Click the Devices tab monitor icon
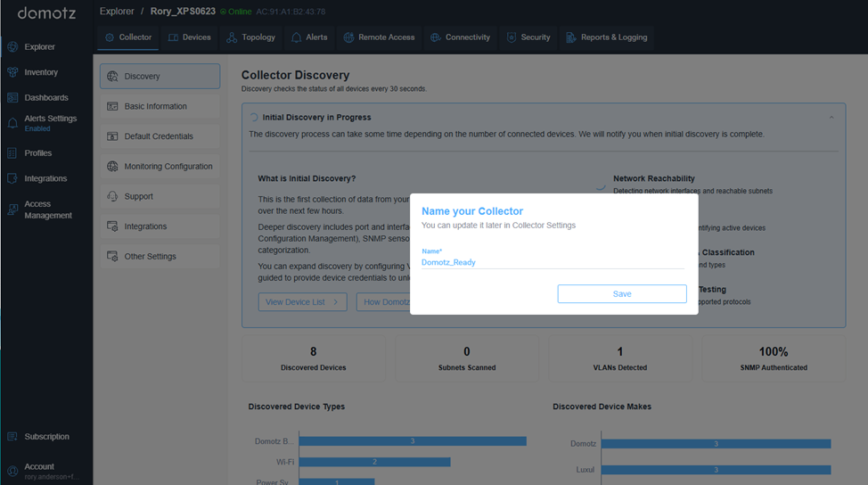Image resolution: width=868 pixels, height=485 pixels. [173, 37]
